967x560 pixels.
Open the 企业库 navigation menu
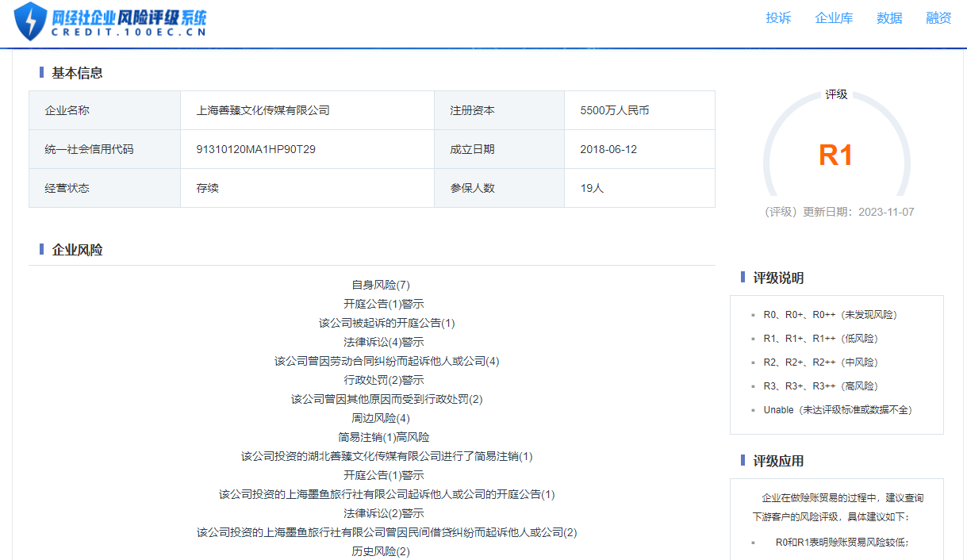click(834, 17)
